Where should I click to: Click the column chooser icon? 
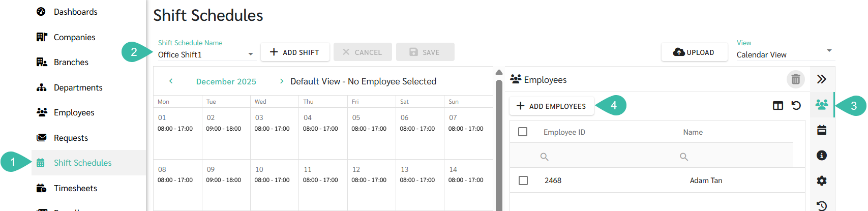coord(778,106)
